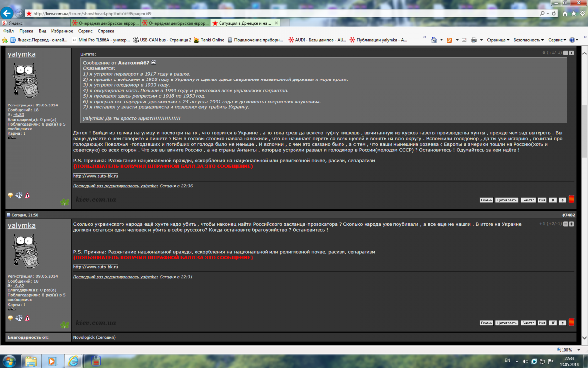This screenshot has height=368, width=588.
Task: Open the media player taskbar icon
Action: (52, 361)
